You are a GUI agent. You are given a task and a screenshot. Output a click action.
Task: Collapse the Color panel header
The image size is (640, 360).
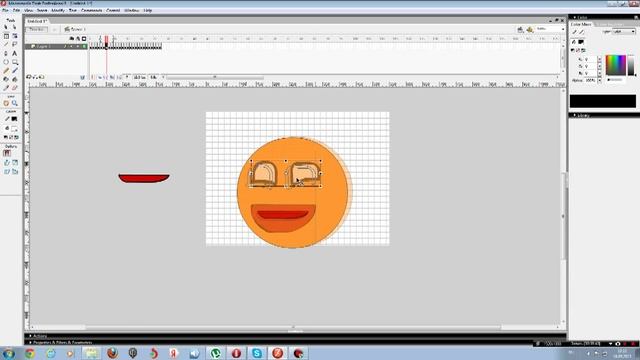[x=604, y=17]
